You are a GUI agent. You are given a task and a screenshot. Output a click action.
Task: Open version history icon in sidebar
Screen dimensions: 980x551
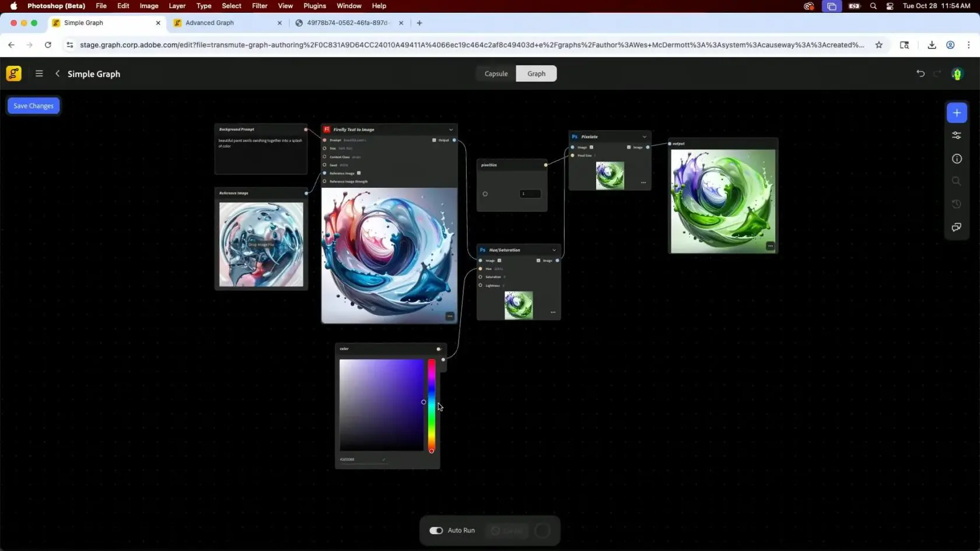(x=956, y=204)
